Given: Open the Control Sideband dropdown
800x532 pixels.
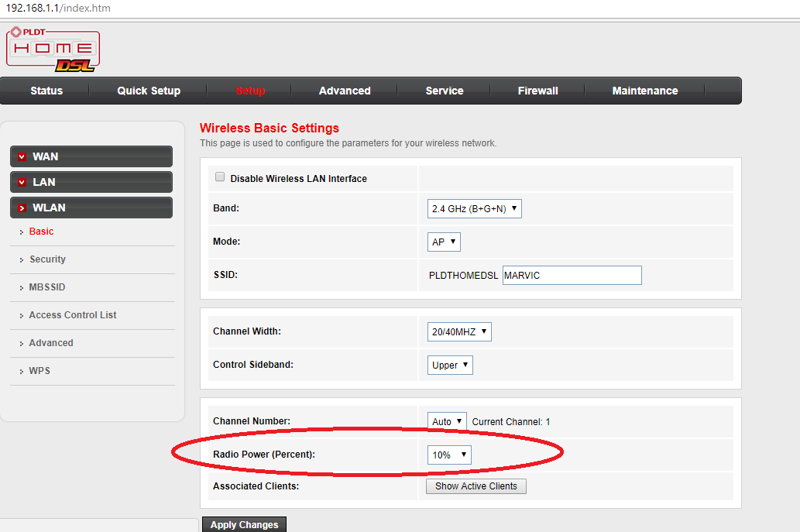Looking at the screenshot, I should pyautogui.click(x=450, y=366).
